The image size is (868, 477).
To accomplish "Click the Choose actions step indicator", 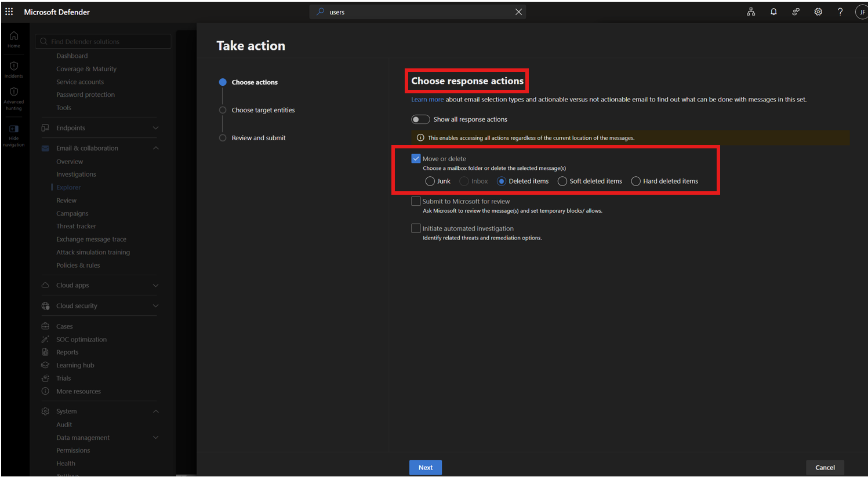I will point(223,82).
